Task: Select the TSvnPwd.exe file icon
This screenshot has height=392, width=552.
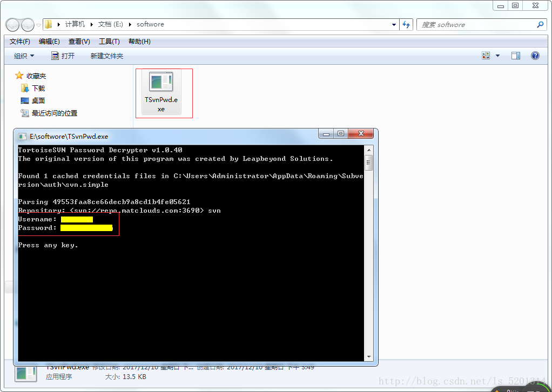Action: 161,82
